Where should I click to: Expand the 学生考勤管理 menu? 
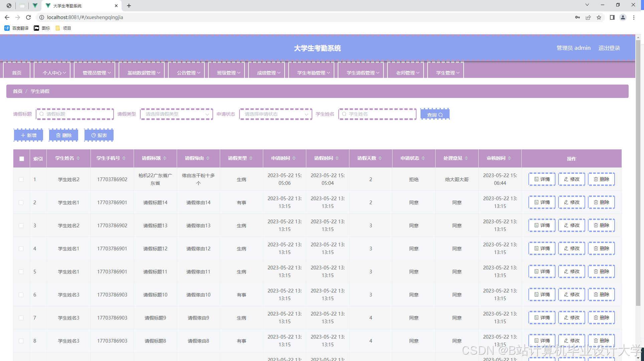pos(313,73)
